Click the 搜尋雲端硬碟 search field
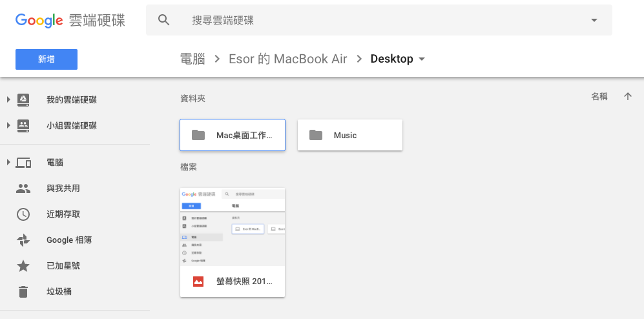644x319 pixels. point(379,20)
